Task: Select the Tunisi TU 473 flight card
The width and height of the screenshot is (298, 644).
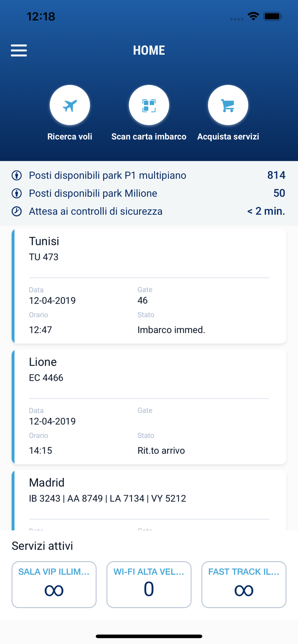Action: click(149, 286)
